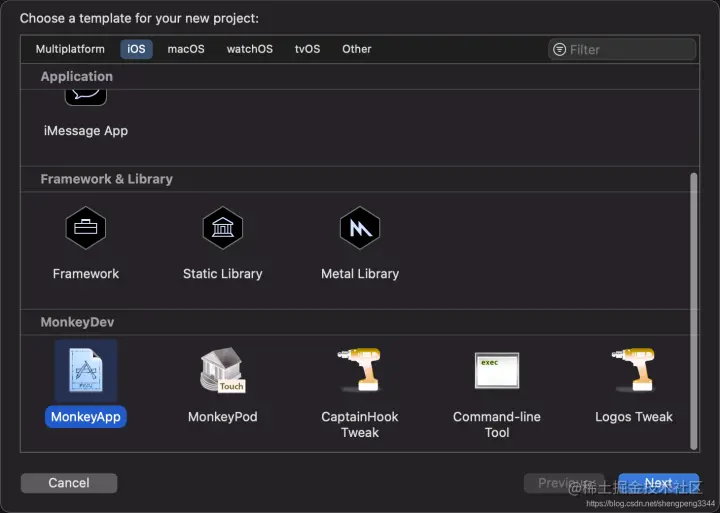Click the MonkeyApp label
720x513 pixels.
point(86,417)
